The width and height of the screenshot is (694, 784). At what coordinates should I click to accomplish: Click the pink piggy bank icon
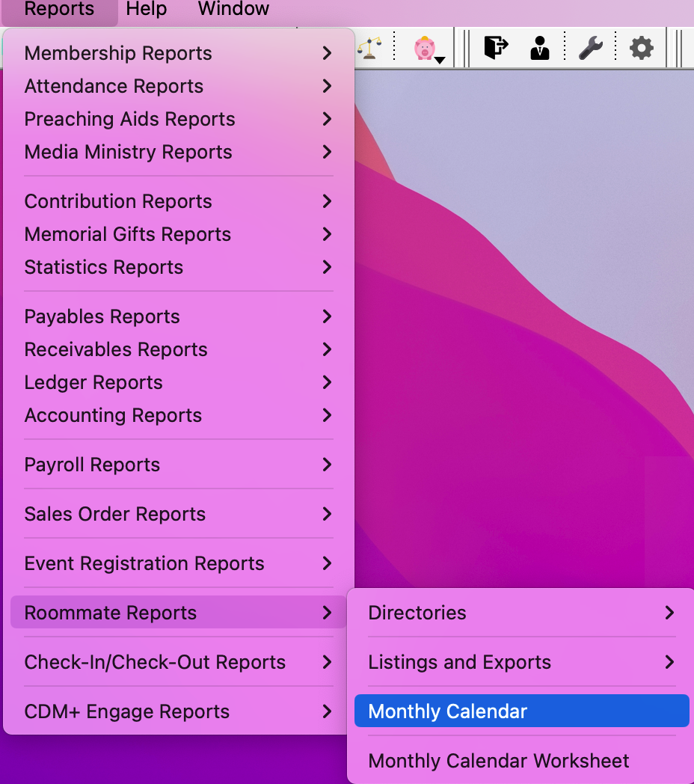coord(424,49)
